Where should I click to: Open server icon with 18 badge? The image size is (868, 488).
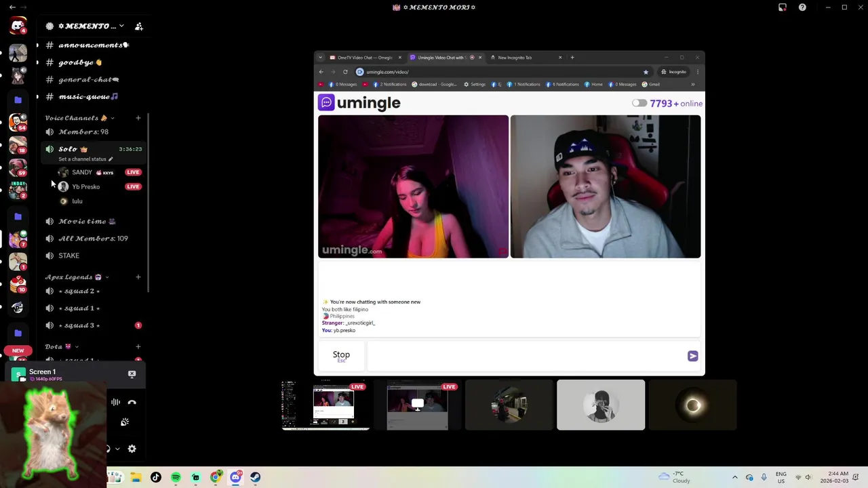(x=18, y=145)
